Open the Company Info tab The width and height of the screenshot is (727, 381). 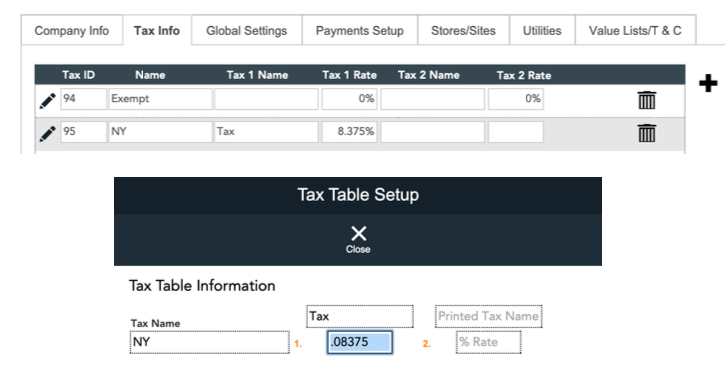tap(72, 31)
